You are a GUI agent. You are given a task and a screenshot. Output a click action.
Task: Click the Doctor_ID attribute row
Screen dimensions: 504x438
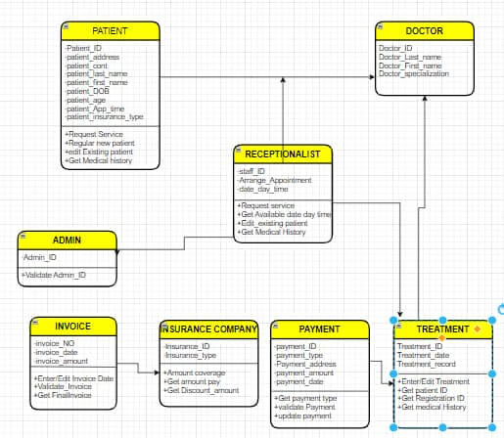[x=395, y=48]
